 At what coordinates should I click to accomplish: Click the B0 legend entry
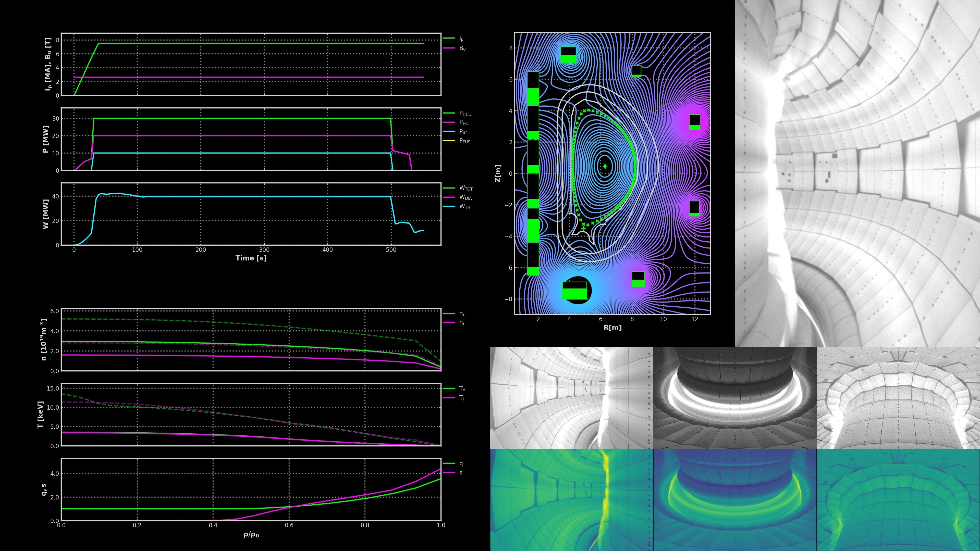coord(462,48)
